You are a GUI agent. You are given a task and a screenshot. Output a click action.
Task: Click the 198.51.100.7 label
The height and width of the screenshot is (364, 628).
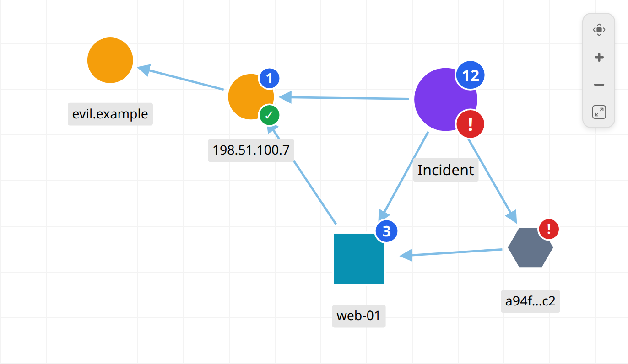pyautogui.click(x=251, y=150)
